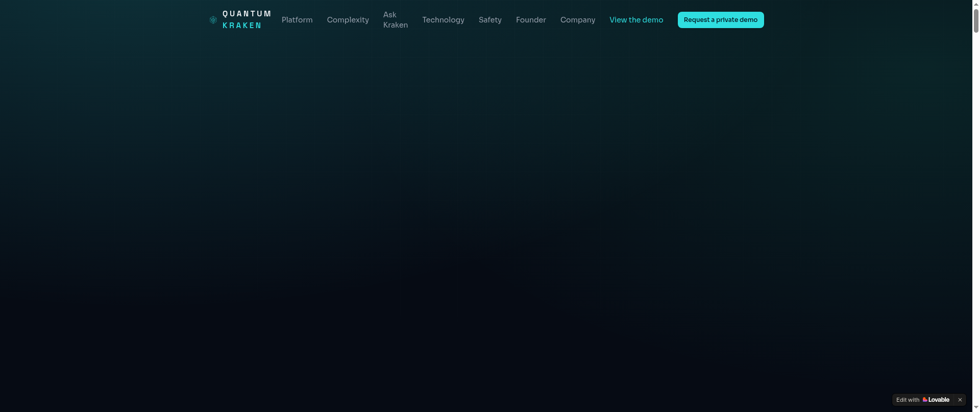Image resolution: width=980 pixels, height=412 pixels.
Task: Visit the Company nav link
Action: 578,20
